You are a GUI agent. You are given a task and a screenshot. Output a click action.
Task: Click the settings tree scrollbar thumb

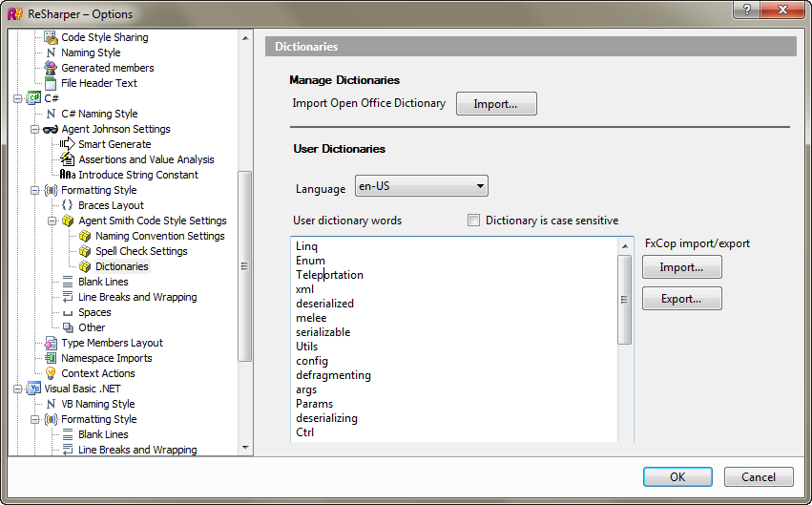[x=245, y=266]
